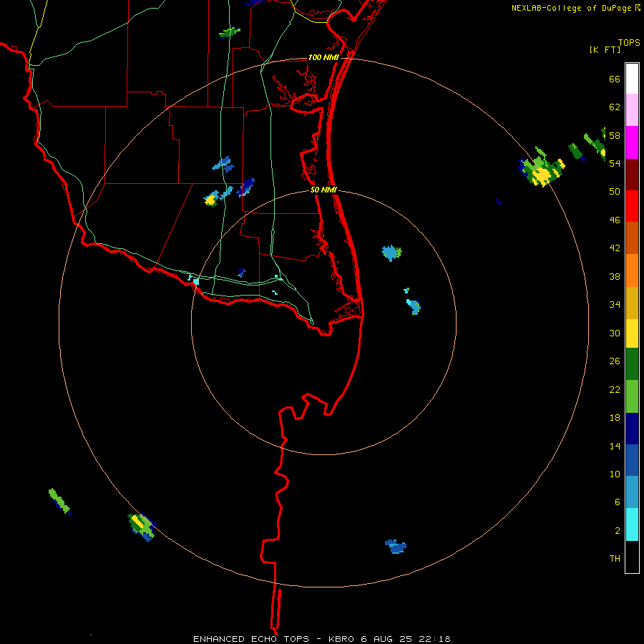The width and height of the screenshot is (644, 644).
Task: Select the black TH threshold swatch
Action: [632, 557]
